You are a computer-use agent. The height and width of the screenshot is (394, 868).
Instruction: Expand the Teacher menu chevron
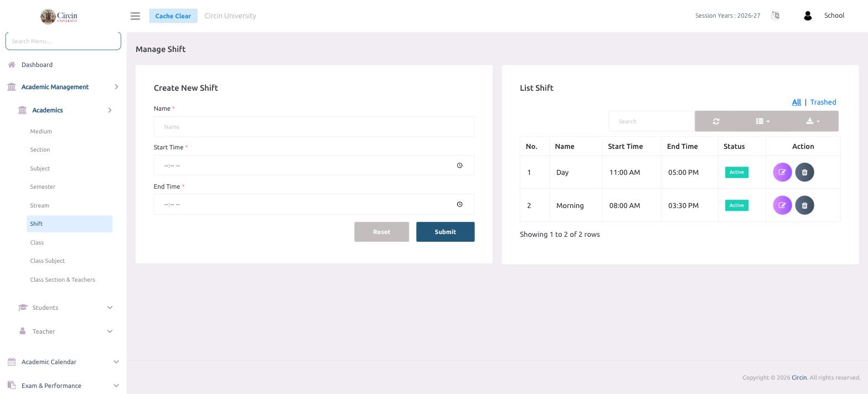tap(110, 331)
